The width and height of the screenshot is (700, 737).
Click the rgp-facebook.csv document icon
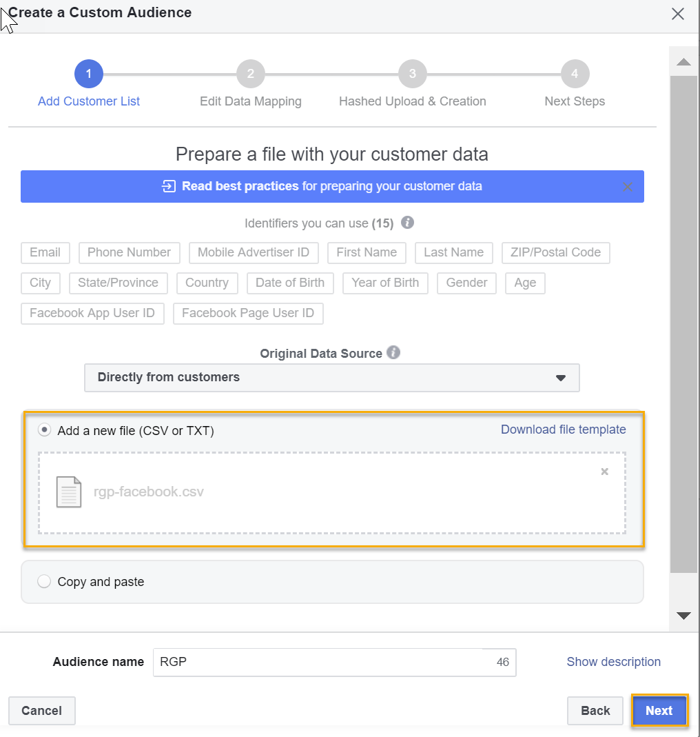coord(69,492)
